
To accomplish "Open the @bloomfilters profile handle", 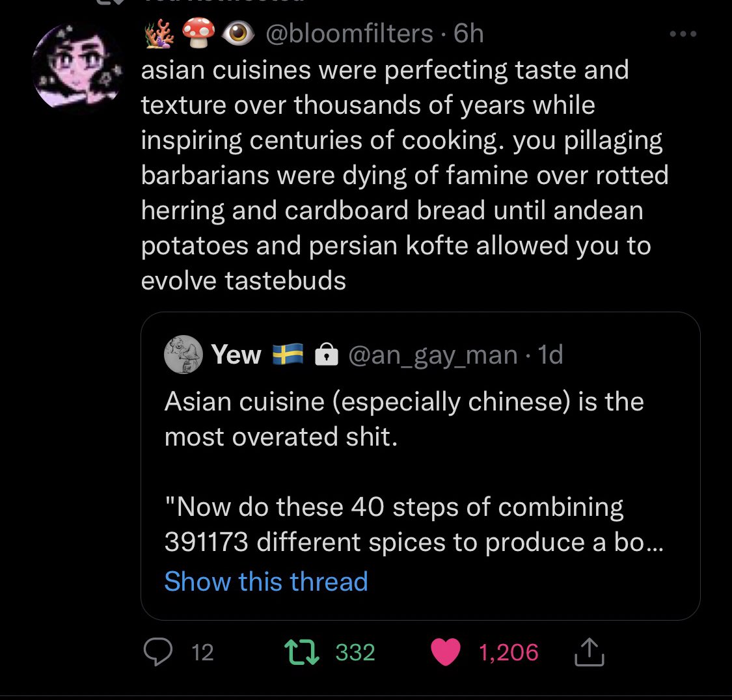I will coord(349,34).
